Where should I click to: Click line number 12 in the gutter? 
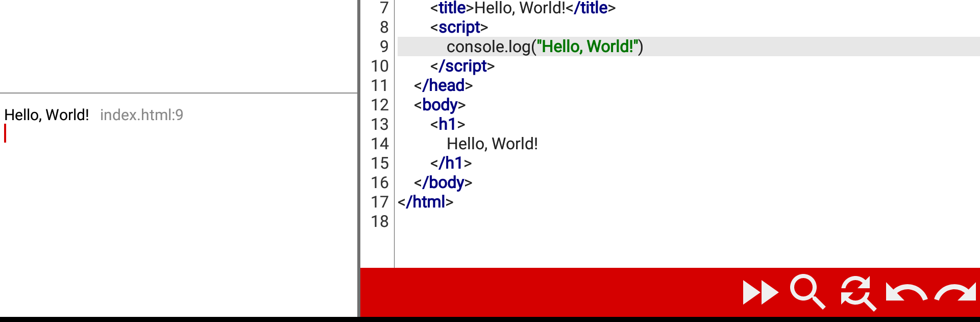click(380, 105)
